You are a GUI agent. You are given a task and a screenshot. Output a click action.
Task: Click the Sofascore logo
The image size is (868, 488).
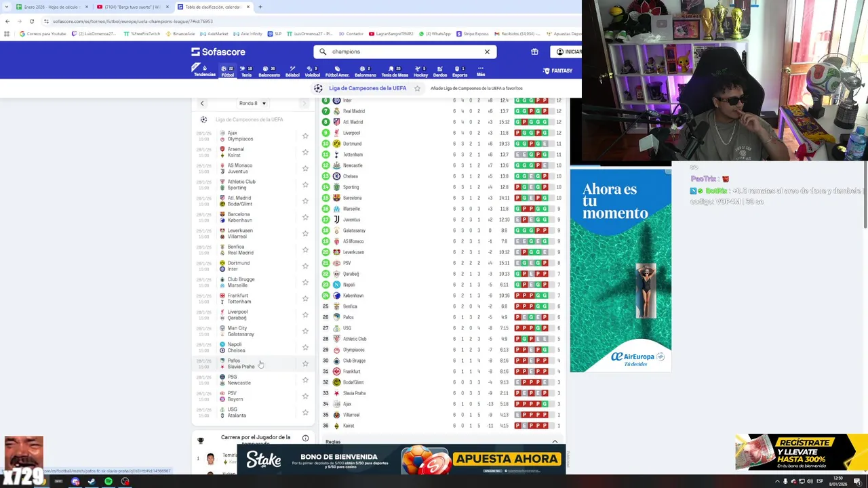pos(218,52)
